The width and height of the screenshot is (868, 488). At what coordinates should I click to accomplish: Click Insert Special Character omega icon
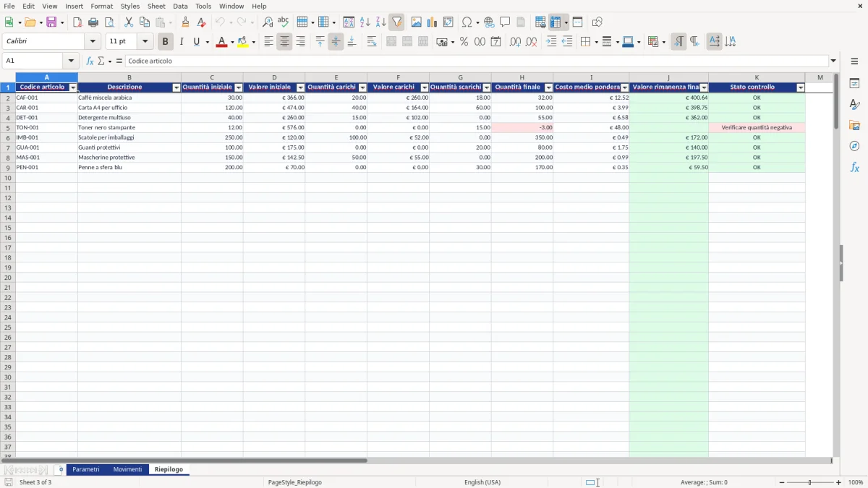[x=467, y=22]
